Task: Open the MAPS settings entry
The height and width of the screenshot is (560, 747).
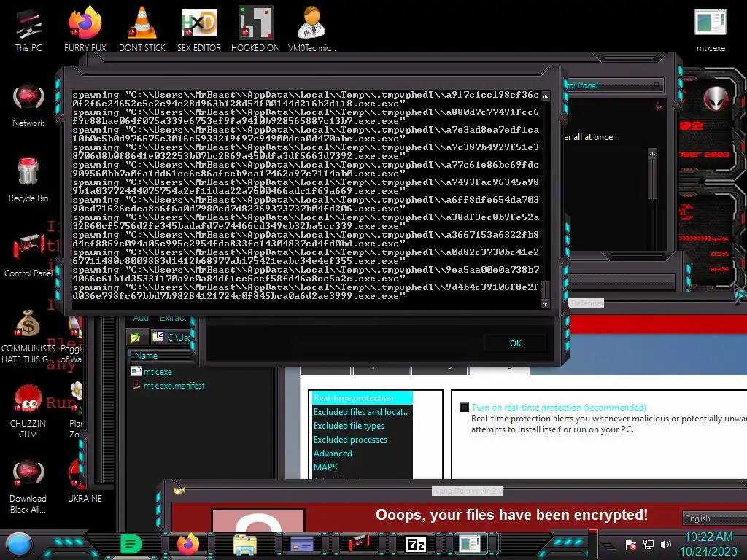Action: click(362, 467)
